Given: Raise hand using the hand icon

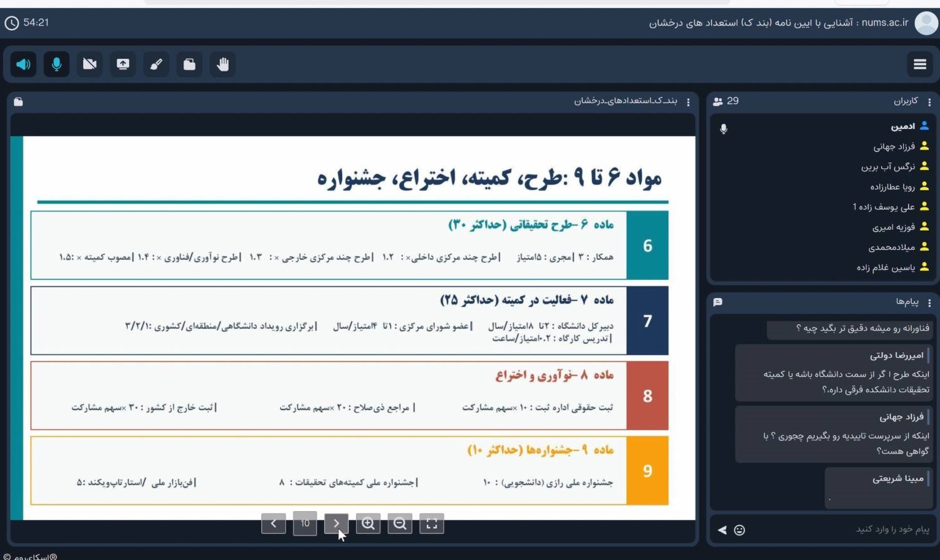Looking at the screenshot, I should (x=222, y=64).
